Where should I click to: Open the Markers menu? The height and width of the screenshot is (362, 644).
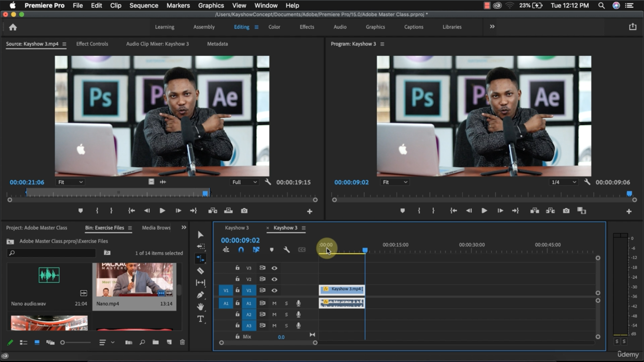(x=178, y=5)
